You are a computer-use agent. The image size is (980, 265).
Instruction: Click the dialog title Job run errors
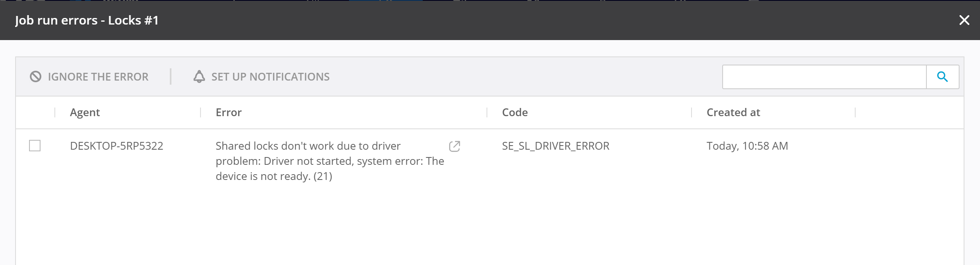pyautogui.click(x=87, y=20)
